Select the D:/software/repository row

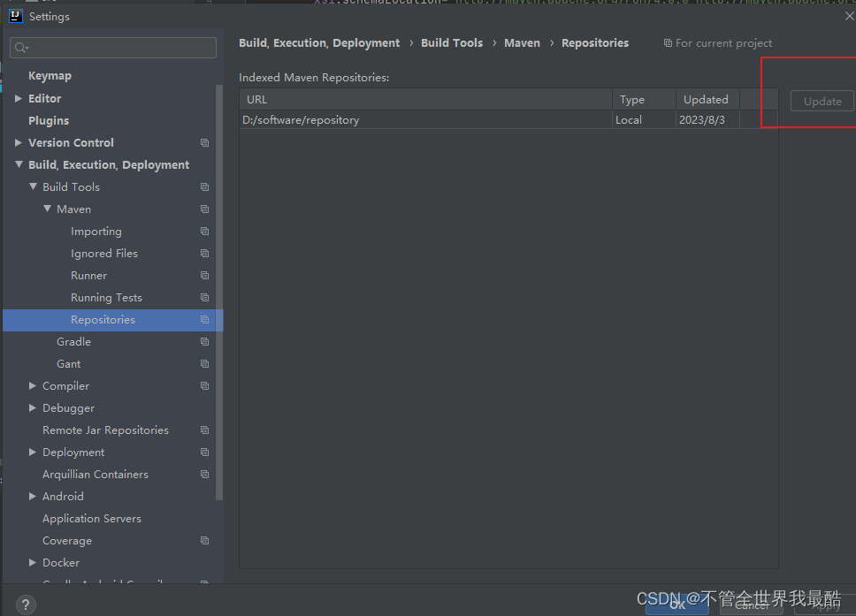pos(508,119)
